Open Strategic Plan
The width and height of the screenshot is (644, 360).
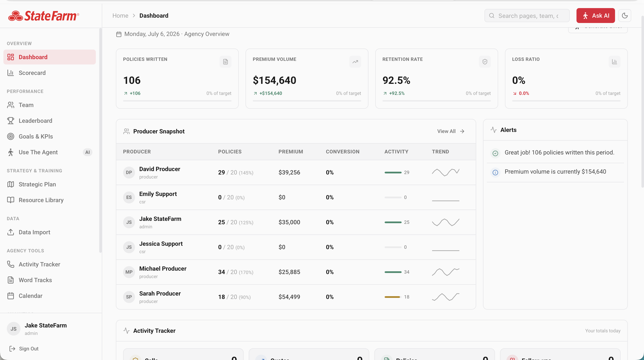point(49,184)
